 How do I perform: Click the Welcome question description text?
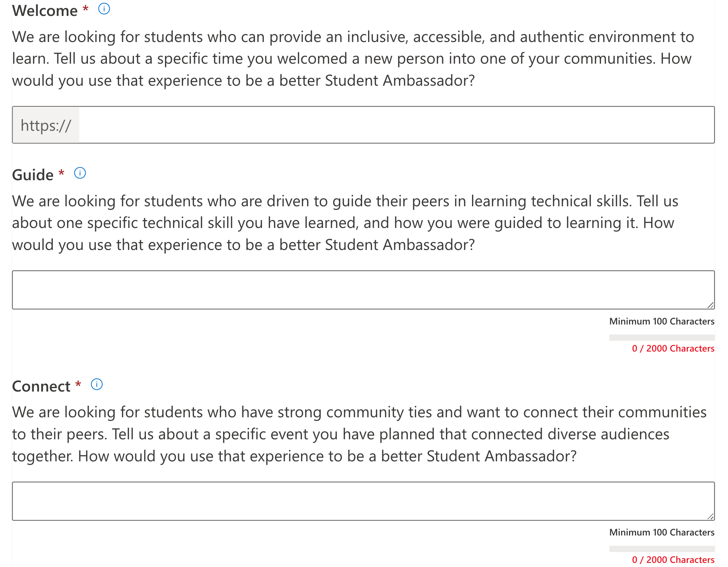353,59
